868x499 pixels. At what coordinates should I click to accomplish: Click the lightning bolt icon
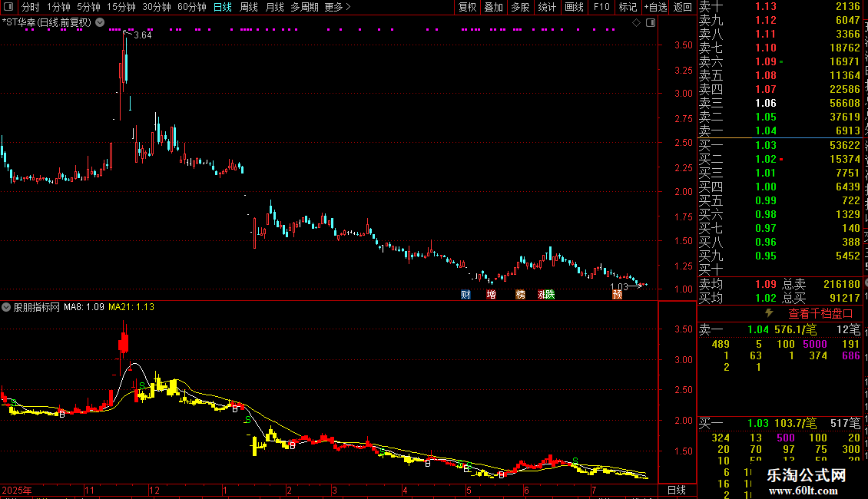click(x=769, y=313)
